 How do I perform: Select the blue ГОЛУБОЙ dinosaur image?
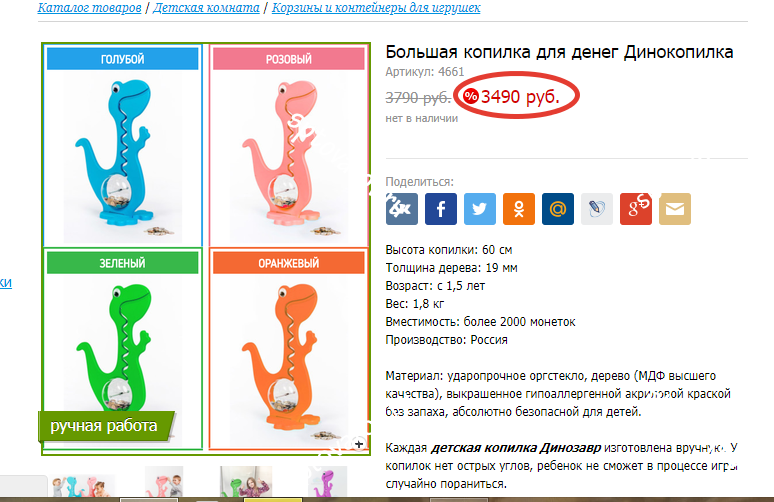(122, 146)
